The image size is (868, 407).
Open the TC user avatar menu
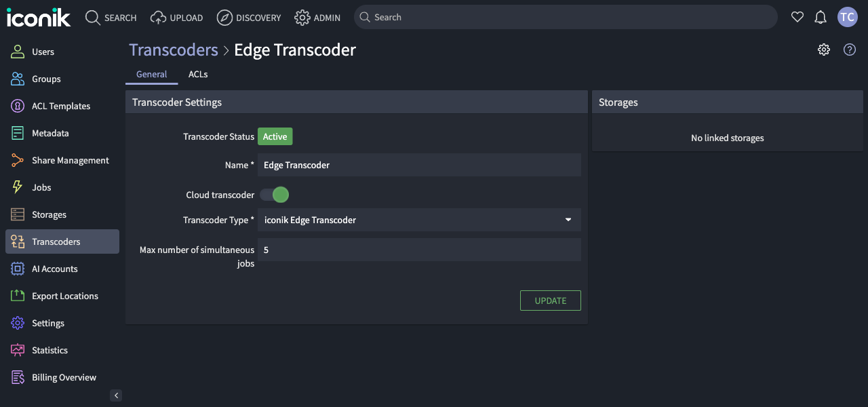coord(848,17)
